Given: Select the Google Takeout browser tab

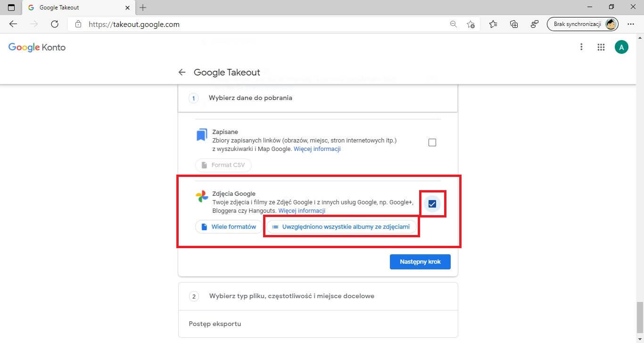Looking at the screenshot, I should point(79,8).
